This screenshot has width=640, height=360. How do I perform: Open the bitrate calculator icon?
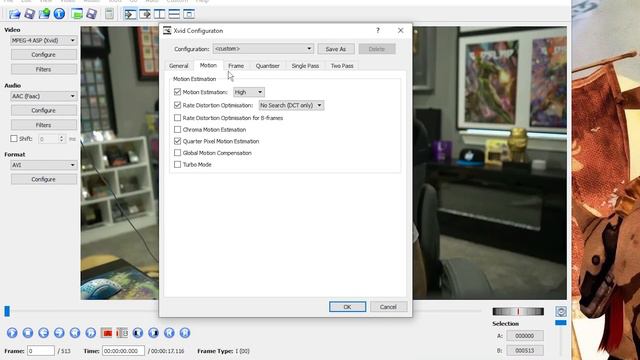pos(109,14)
